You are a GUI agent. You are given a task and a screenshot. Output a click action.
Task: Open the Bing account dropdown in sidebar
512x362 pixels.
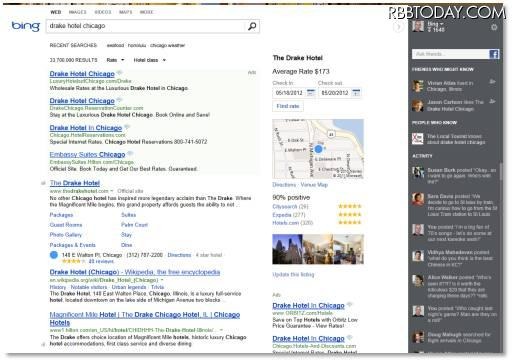click(436, 24)
